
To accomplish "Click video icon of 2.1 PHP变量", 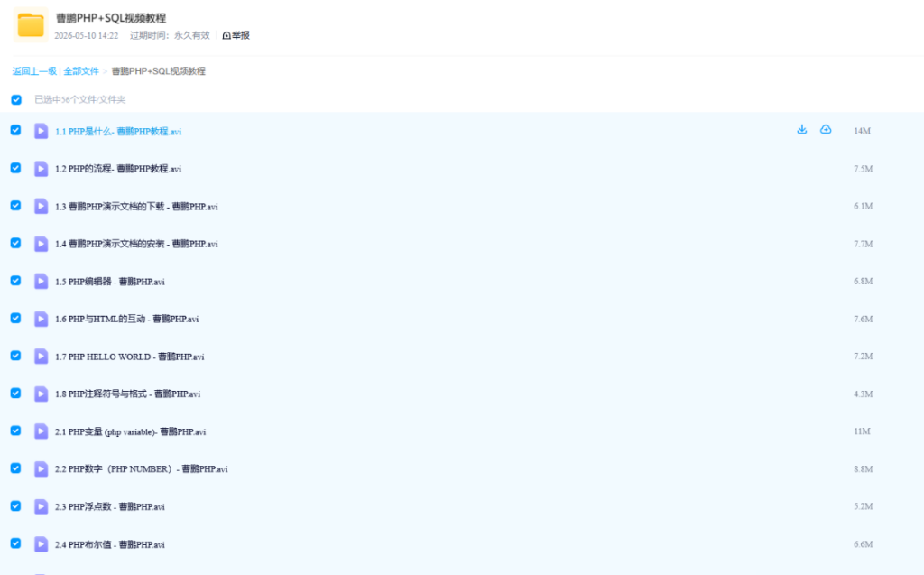I will (41, 431).
